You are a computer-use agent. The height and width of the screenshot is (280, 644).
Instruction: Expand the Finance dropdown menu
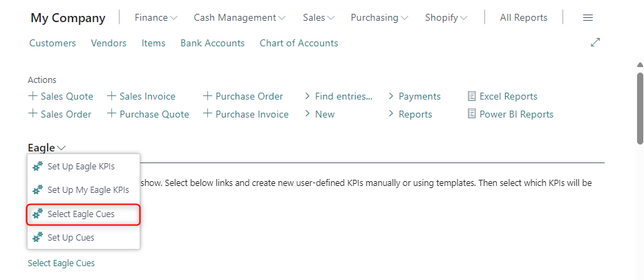coord(155,18)
